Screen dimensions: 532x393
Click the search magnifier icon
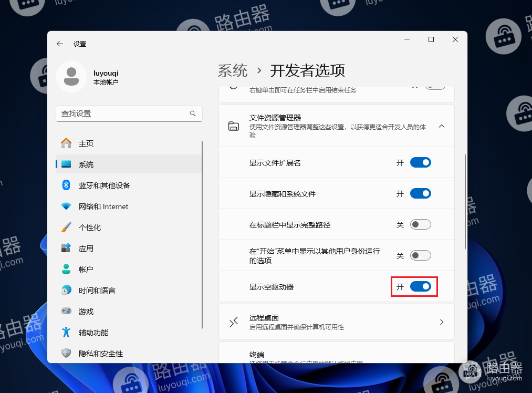[x=193, y=113]
